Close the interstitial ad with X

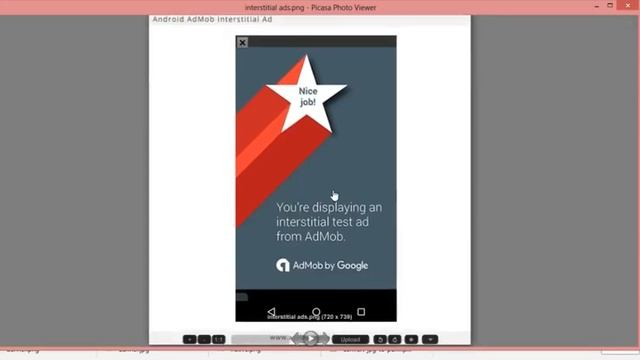tap(242, 42)
